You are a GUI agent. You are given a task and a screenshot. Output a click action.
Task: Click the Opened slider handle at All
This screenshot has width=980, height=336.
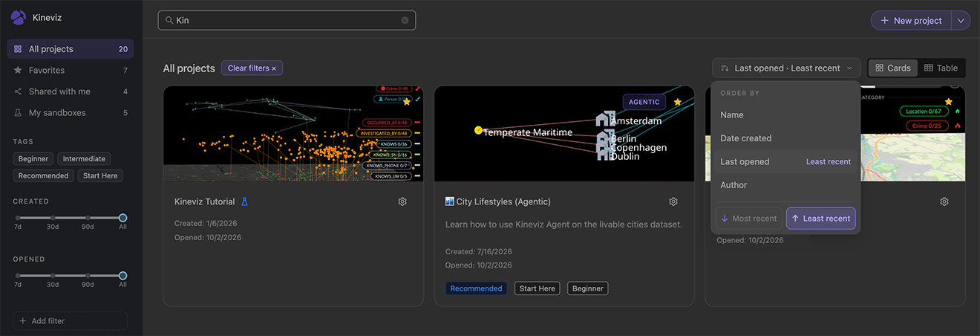(122, 276)
